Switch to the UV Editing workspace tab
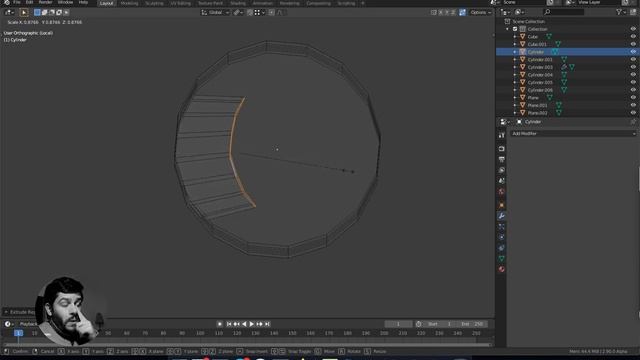Screen dimensions: 640x360 coord(180,3)
